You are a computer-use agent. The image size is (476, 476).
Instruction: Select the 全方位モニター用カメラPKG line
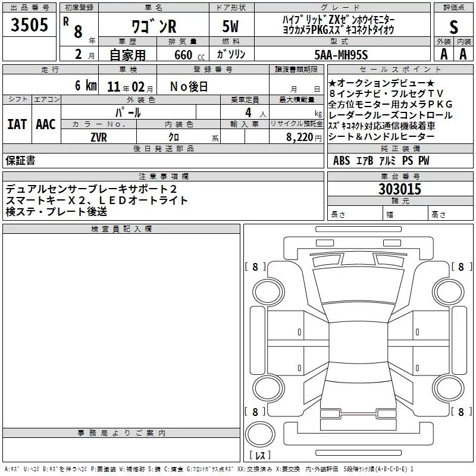[390, 104]
